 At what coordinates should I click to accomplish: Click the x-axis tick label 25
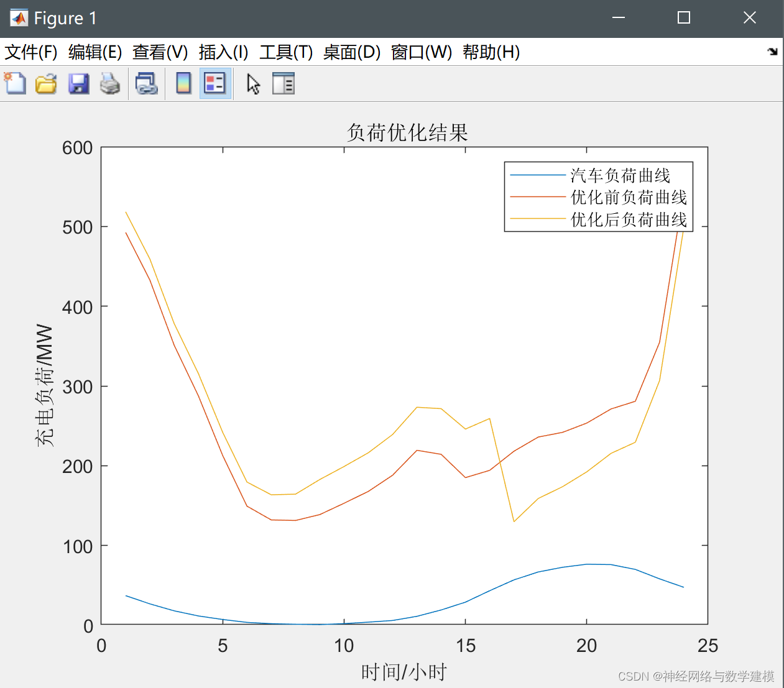tap(708, 646)
